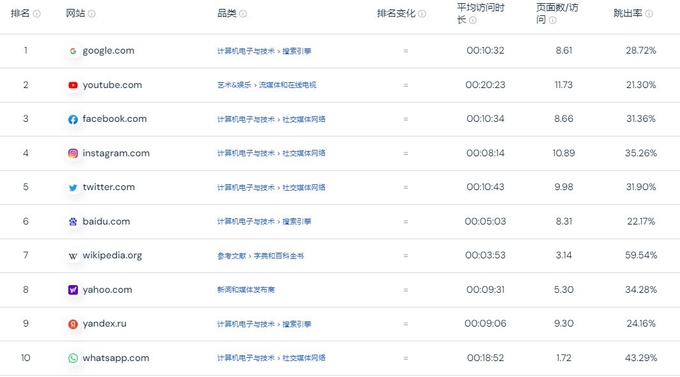The image size is (680, 377).
Task: Select pages per visit 10.89
Action: click(x=564, y=153)
